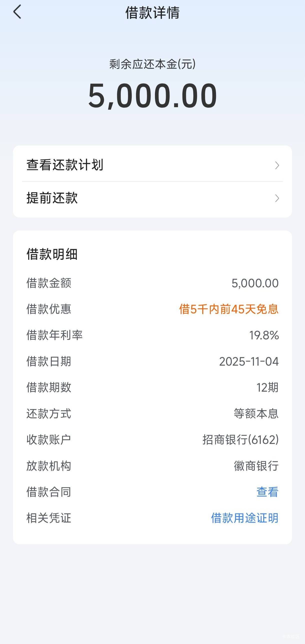Tap the 12期 loan term value
Image resolution: width=305 pixels, height=644 pixels.
pos(267,388)
